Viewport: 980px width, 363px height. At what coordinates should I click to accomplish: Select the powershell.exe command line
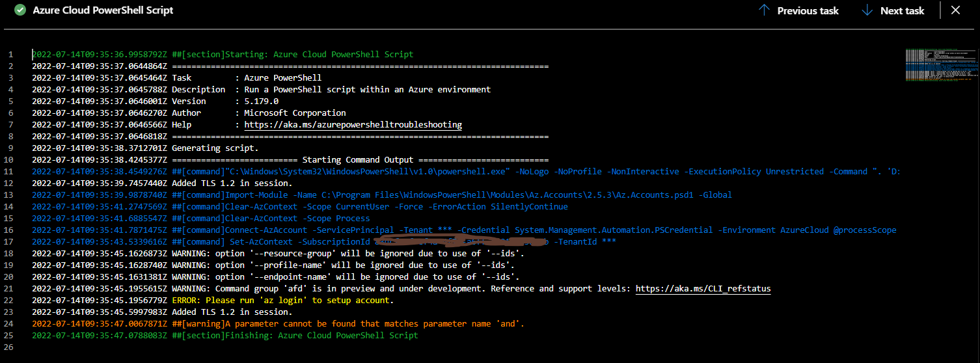466,171
